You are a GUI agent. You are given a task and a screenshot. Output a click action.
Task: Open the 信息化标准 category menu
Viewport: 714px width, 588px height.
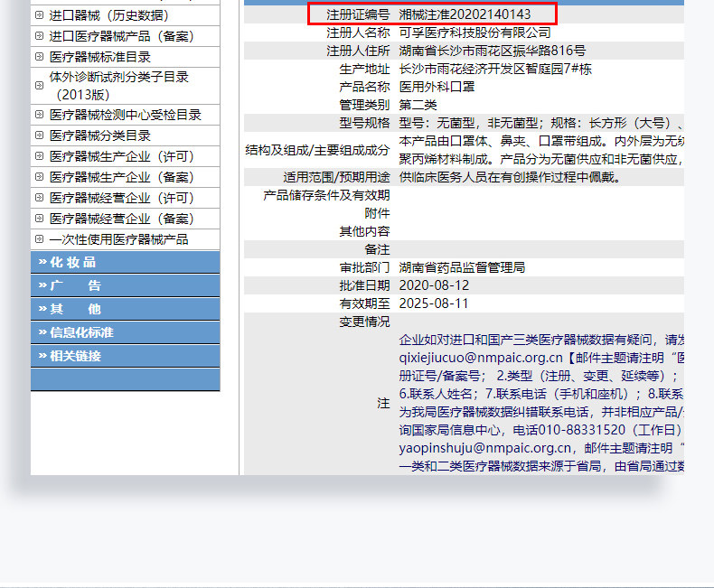[126, 332]
